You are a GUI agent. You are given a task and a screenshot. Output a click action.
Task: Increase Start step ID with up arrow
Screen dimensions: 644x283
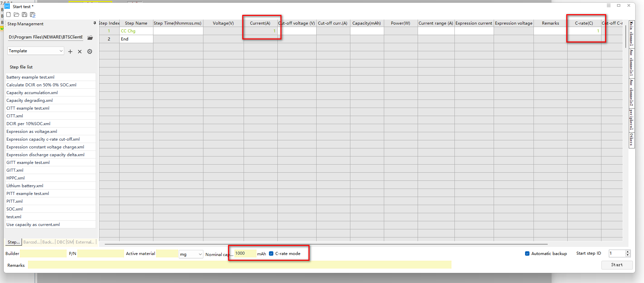[x=628, y=252]
